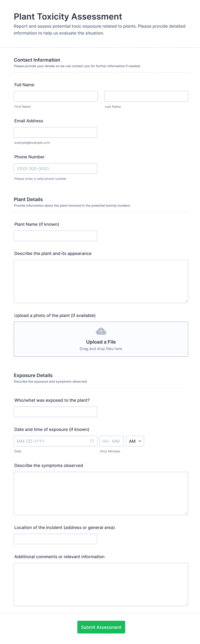The image size is (200, 644).
Task: Select the Plant Name text box
Action: point(55,236)
